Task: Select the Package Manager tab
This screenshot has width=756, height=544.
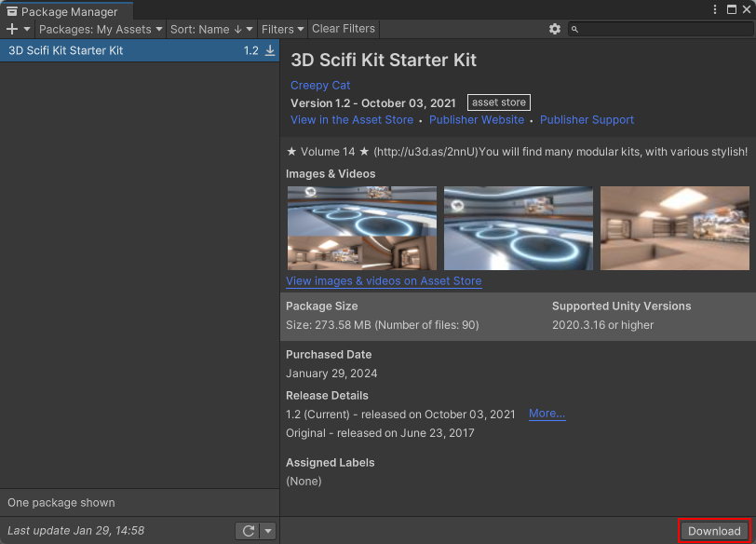Action: coord(61,12)
